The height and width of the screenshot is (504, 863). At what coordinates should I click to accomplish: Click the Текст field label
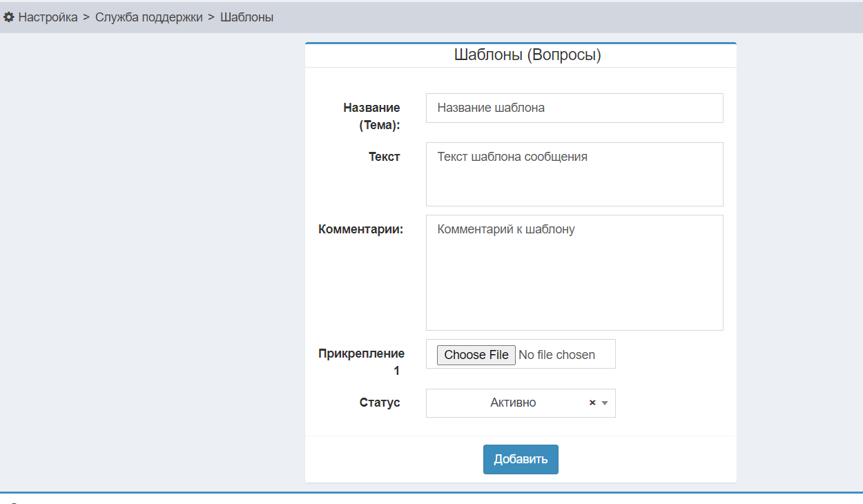[384, 157]
